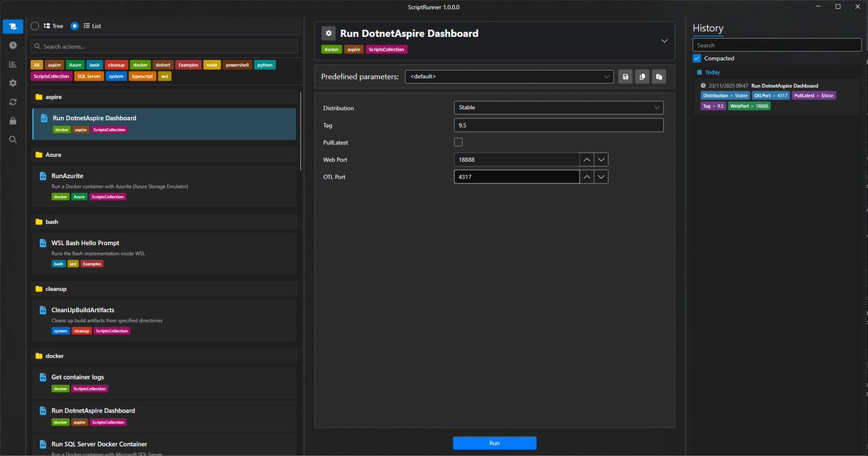Click the refresh sync icon in the sidebar
Screen dimensions: 868x456
click(13, 102)
